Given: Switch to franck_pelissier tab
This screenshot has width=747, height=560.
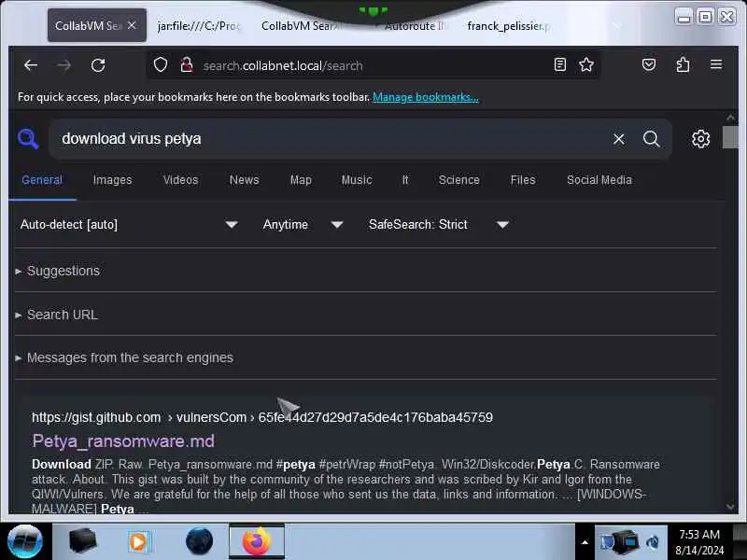Looking at the screenshot, I should [x=509, y=26].
